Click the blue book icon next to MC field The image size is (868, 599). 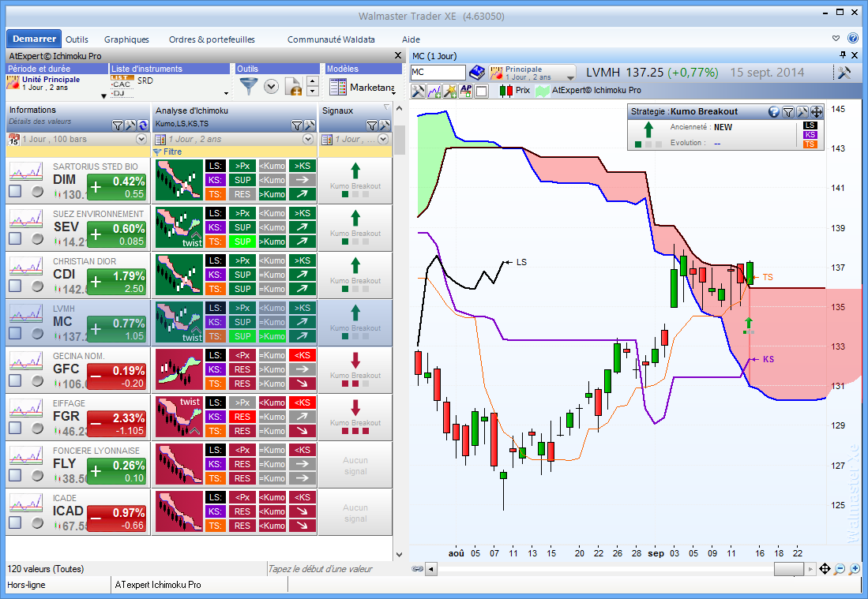477,73
